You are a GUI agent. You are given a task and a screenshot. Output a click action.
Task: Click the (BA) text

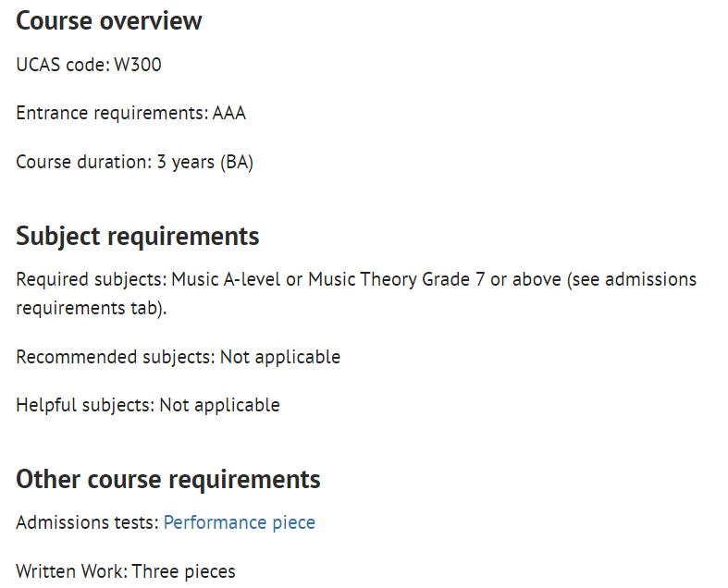coord(237,163)
